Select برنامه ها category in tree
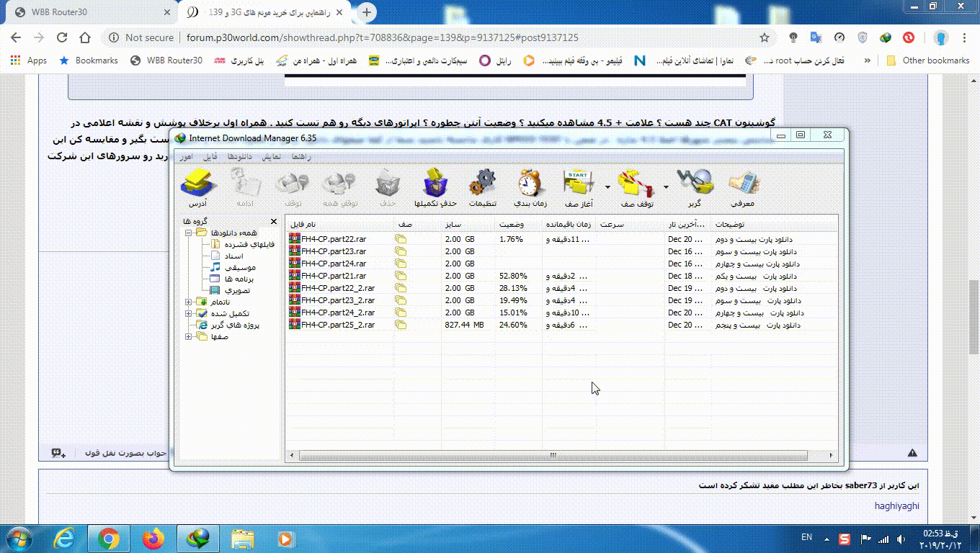The height and width of the screenshot is (553, 980). tap(239, 279)
